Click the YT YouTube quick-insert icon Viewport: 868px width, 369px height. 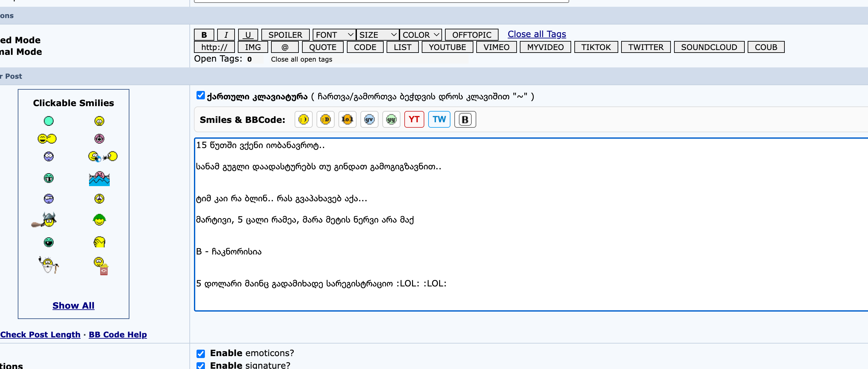[414, 120]
